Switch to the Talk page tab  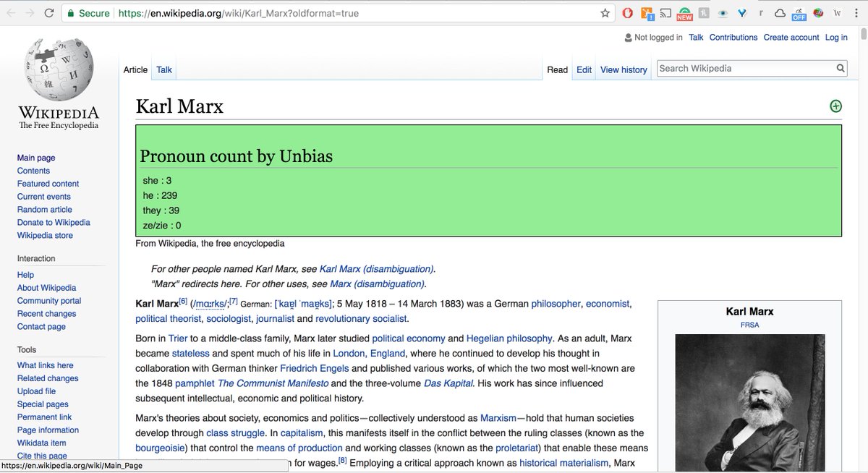point(164,70)
